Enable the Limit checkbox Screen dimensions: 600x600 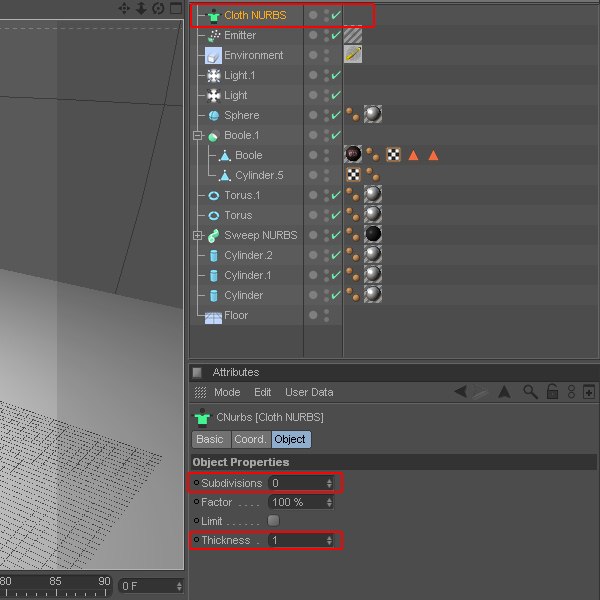(273, 520)
